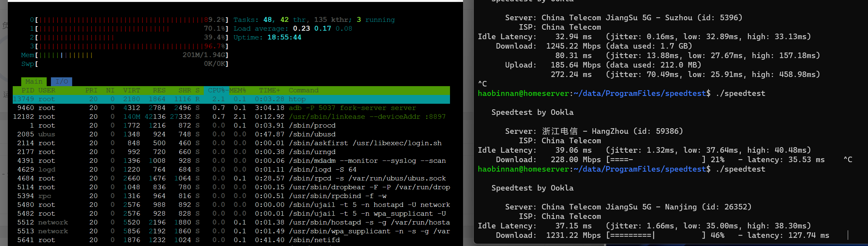The height and width of the screenshot is (246, 868).
Task: Click the USER column header
Action: tap(46, 90)
